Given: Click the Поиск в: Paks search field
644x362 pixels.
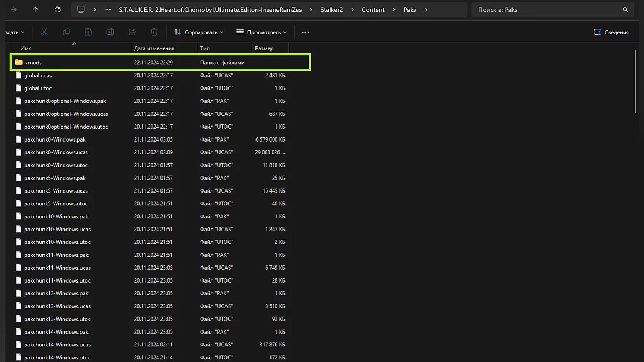Looking at the screenshot, I should (x=547, y=10).
